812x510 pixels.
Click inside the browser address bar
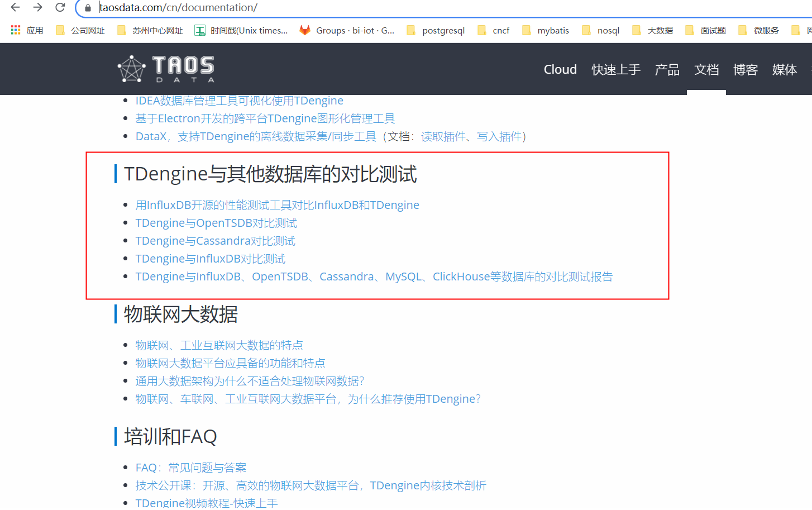pyautogui.click(x=223, y=8)
